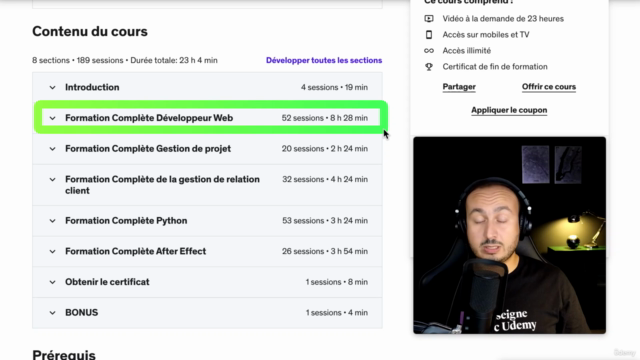Screen dimensions: 640x360
Task: Open the BONUS section title
Action: click(82, 313)
